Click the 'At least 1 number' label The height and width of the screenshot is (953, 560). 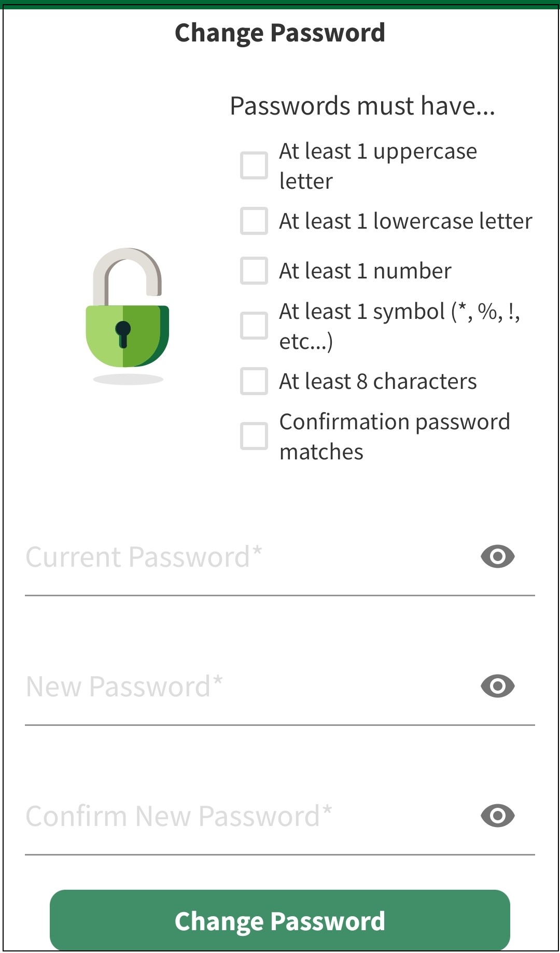click(365, 271)
